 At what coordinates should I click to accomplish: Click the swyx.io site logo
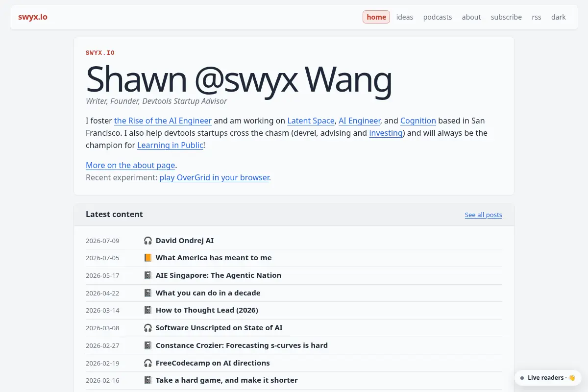point(33,17)
